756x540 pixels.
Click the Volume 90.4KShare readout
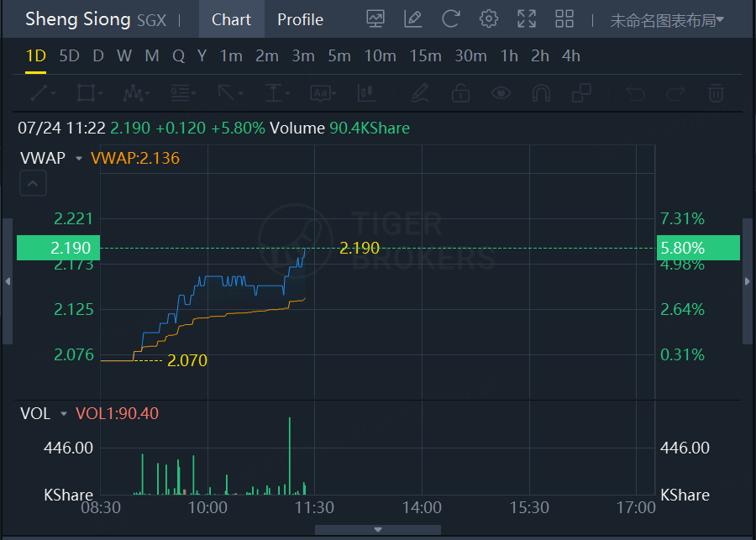click(x=339, y=128)
